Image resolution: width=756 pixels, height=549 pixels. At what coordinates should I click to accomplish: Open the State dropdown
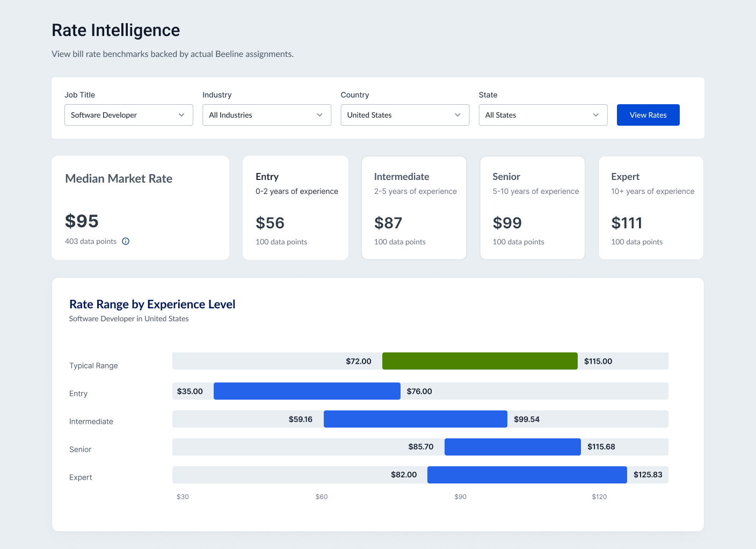pos(543,115)
